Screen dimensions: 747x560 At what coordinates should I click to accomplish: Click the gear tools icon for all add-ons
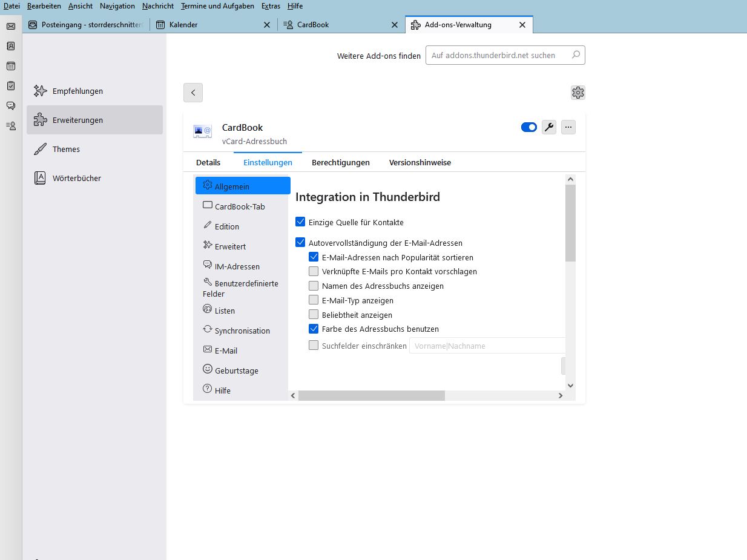tap(578, 93)
